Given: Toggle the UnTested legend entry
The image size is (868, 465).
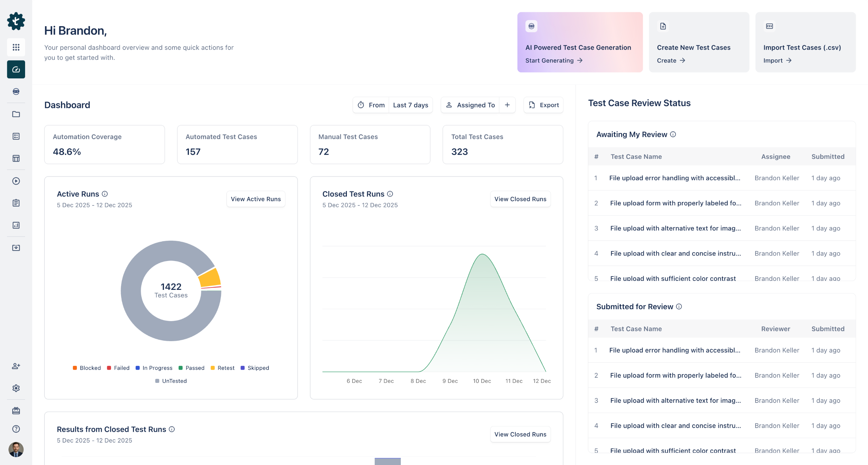Looking at the screenshot, I should (x=171, y=381).
